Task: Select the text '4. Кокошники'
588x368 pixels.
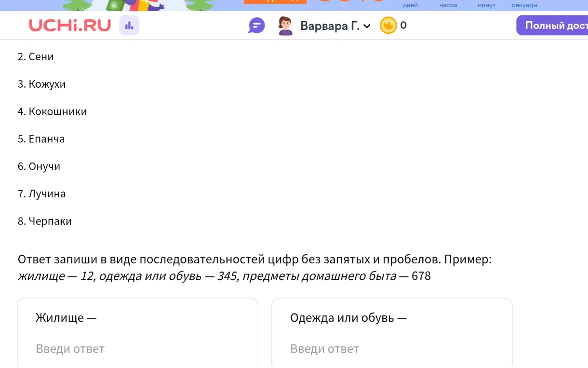Action: [x=52, y=111]
